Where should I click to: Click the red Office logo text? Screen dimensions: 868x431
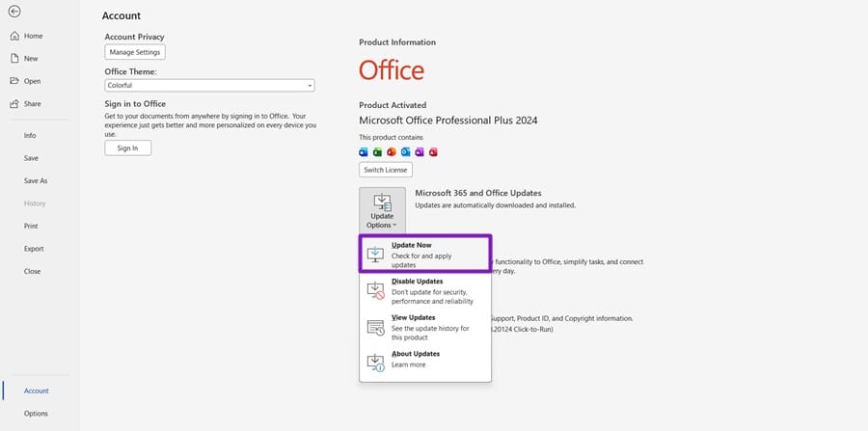click(392, 70)
